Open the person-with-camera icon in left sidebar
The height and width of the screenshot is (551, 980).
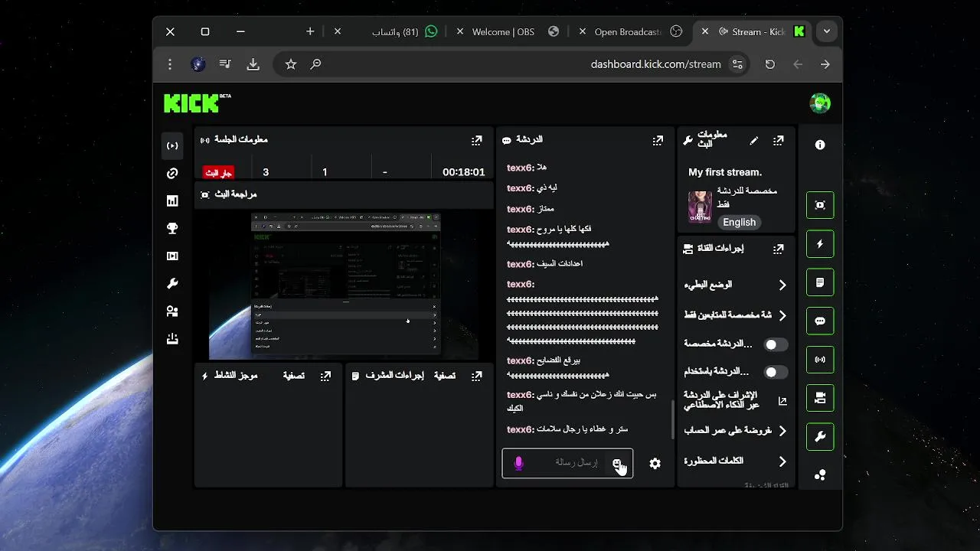click(x=172, y=311)
